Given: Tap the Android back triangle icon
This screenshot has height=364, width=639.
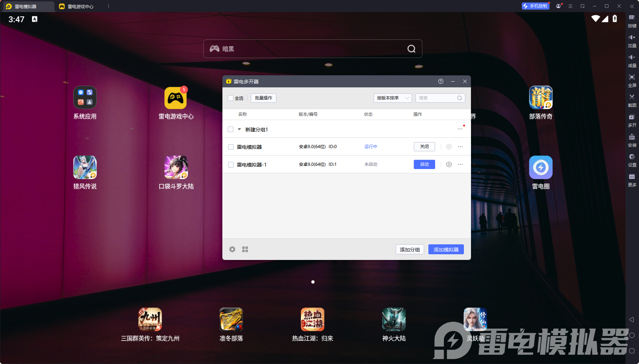Looking at the screenshot, I should point(632,320).
